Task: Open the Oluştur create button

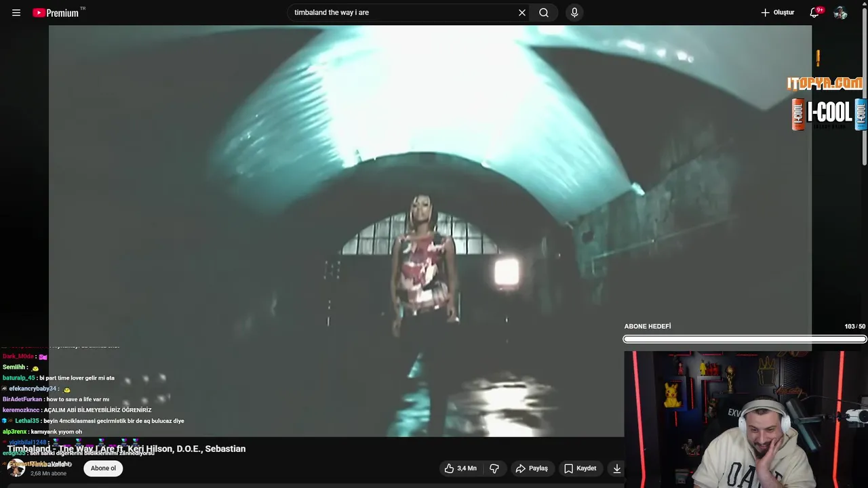Action: tap(777, 12)
